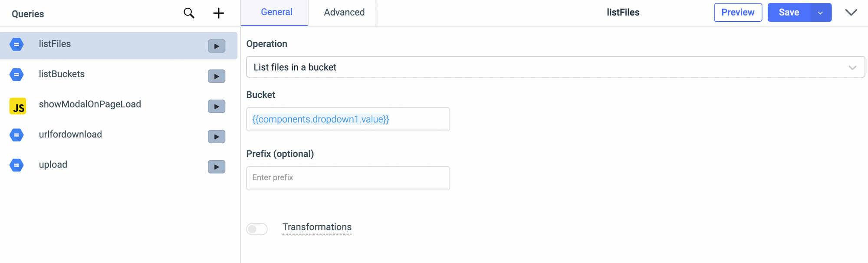
Task: Run the listBuckets query
Action: point(216,76)
